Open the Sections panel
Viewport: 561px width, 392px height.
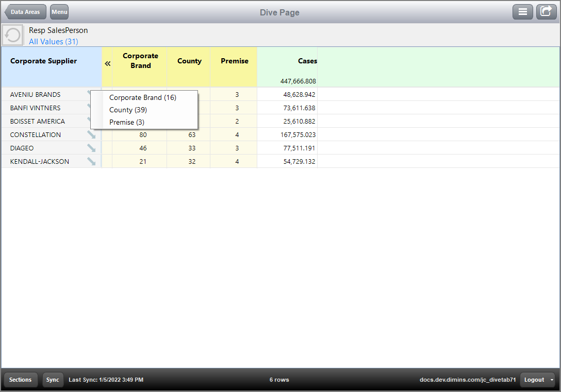click(20, 380)
